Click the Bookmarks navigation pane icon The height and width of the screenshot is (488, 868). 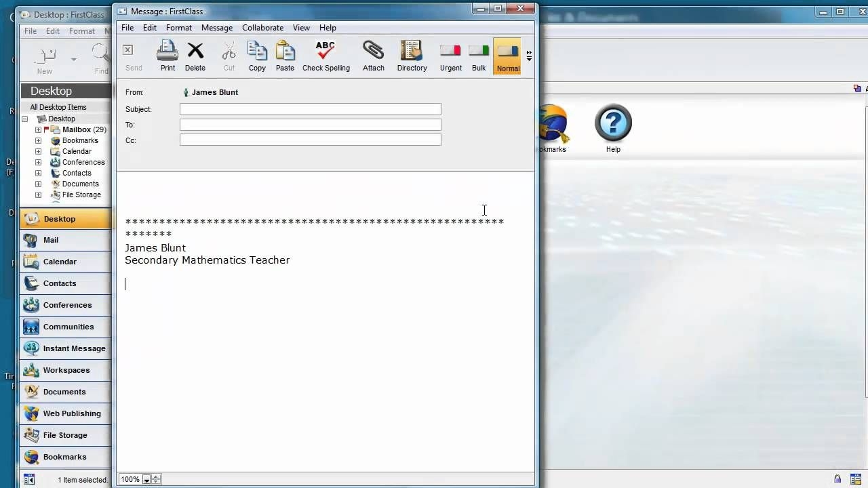click(x=31, y=457)
